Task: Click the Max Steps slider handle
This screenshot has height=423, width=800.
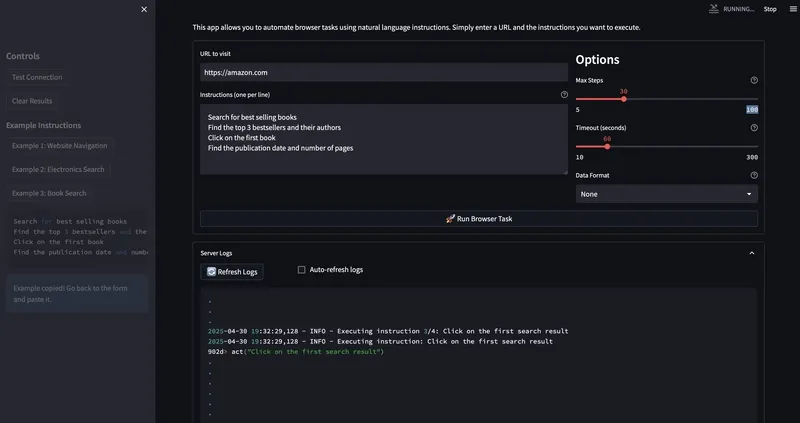Action: click(624, 99)
